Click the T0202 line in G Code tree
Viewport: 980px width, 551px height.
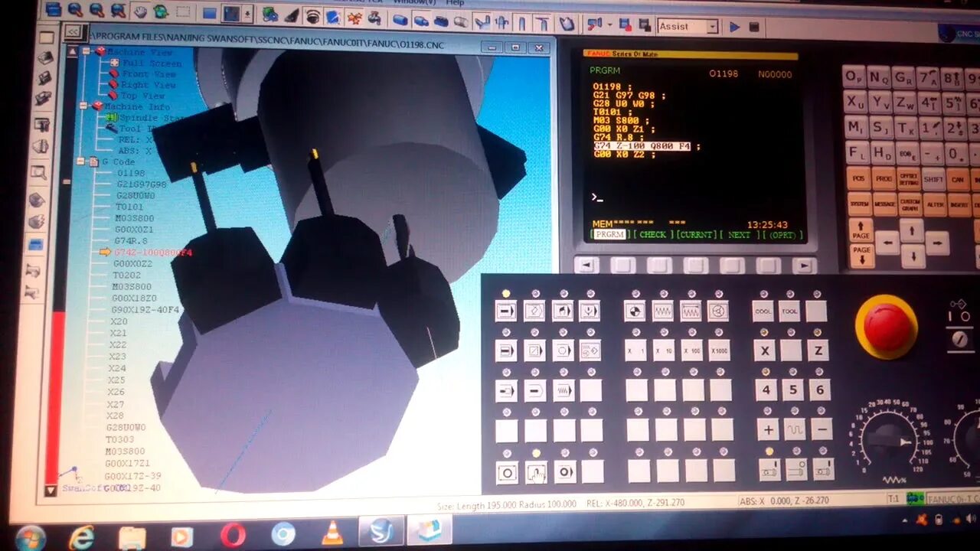coord(127,275)
